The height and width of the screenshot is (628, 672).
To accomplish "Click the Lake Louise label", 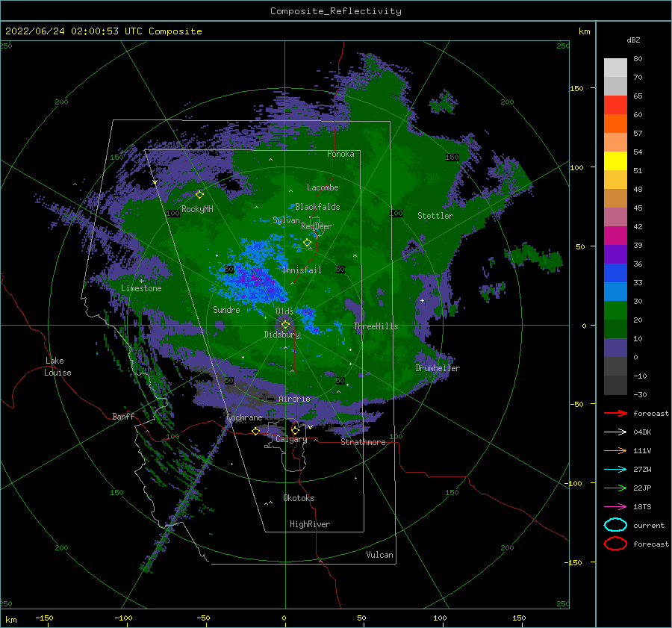I will pyautogui.click(x=57, y=367).
